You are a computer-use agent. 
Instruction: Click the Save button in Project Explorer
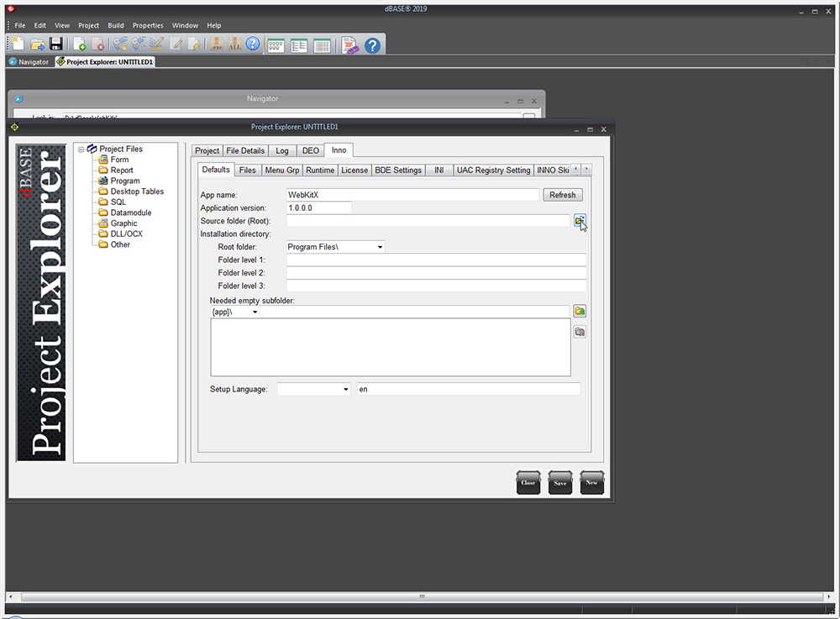(x=559, y=482)
